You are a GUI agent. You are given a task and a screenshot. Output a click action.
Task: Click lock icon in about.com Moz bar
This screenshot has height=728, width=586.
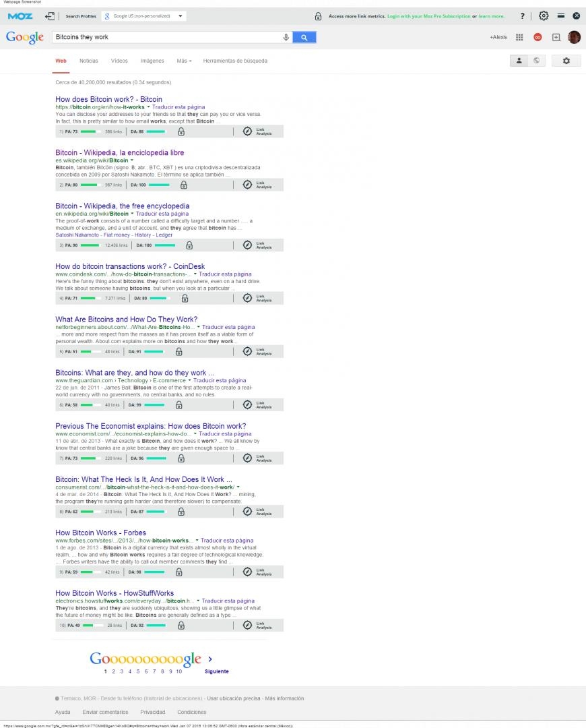pos(178,352)
